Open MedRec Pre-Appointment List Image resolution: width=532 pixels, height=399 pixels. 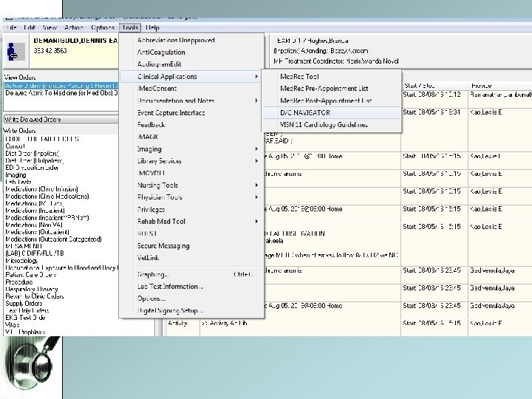click(332, 89)
